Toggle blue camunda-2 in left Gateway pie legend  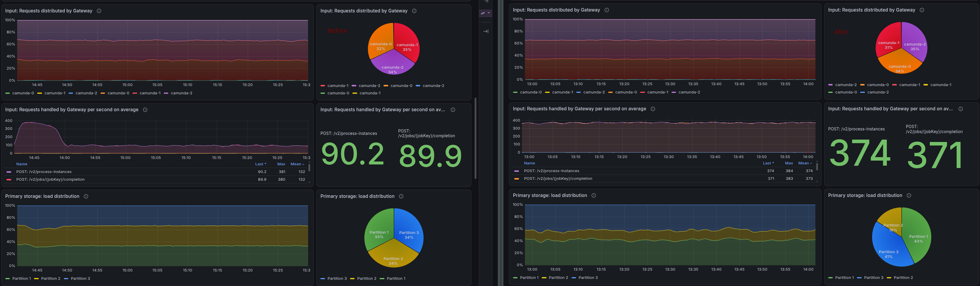point(430,86)
